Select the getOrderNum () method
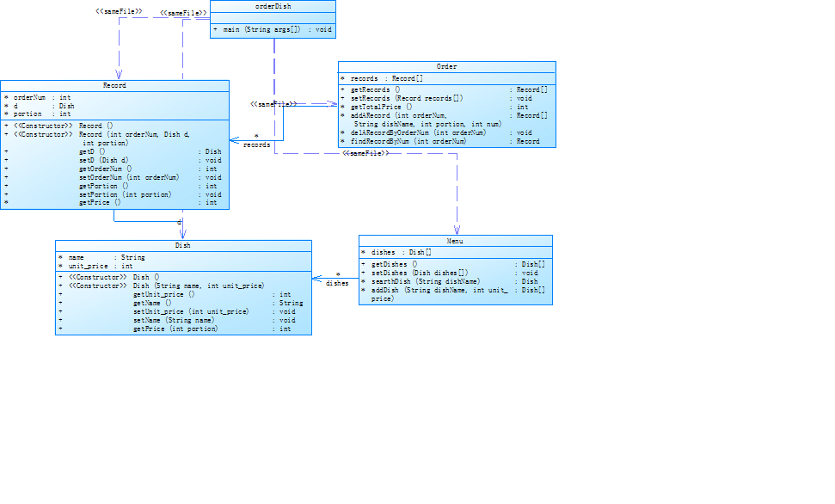The width and height of the screenshot is (835, 504). 113,169
